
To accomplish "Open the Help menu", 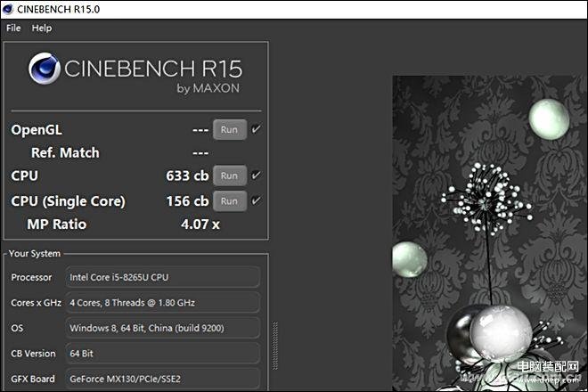I will click(x=42, y=29).
